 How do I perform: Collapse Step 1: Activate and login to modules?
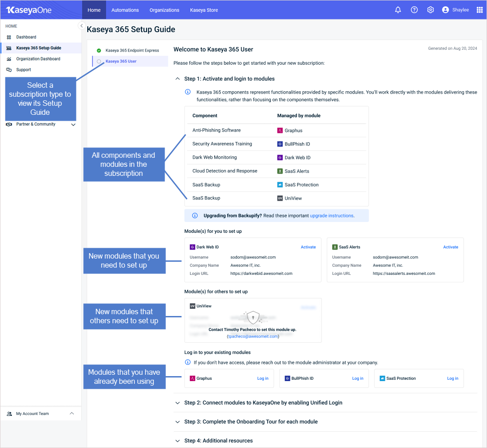(x=177, y=79)
